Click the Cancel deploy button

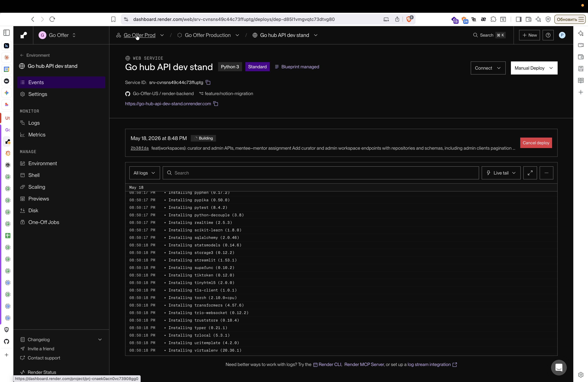(536, 143)
